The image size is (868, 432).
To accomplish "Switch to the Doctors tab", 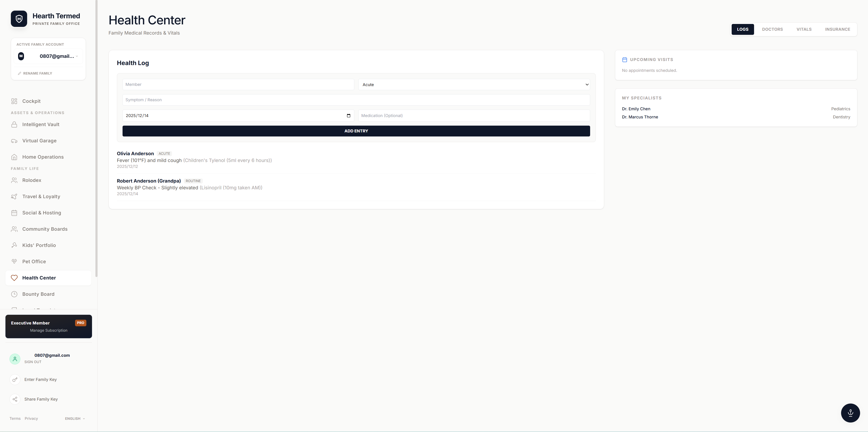I will click(x=772, y=29).
